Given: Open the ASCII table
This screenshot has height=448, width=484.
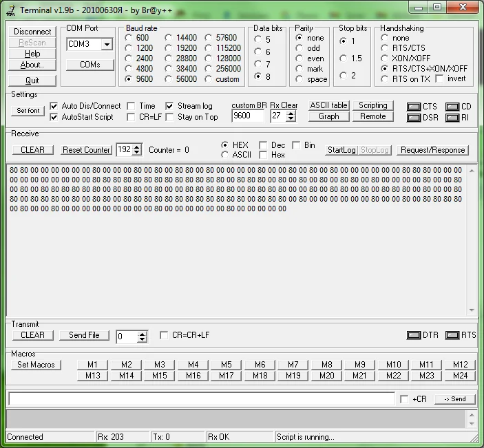Looking at the screenshot, I should 328,105.
